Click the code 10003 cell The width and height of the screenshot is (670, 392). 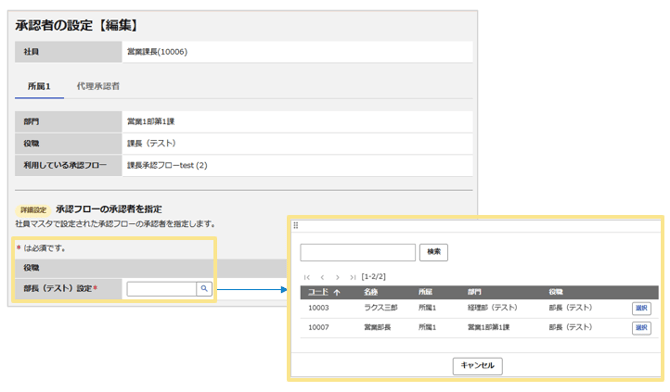[319, 308]
